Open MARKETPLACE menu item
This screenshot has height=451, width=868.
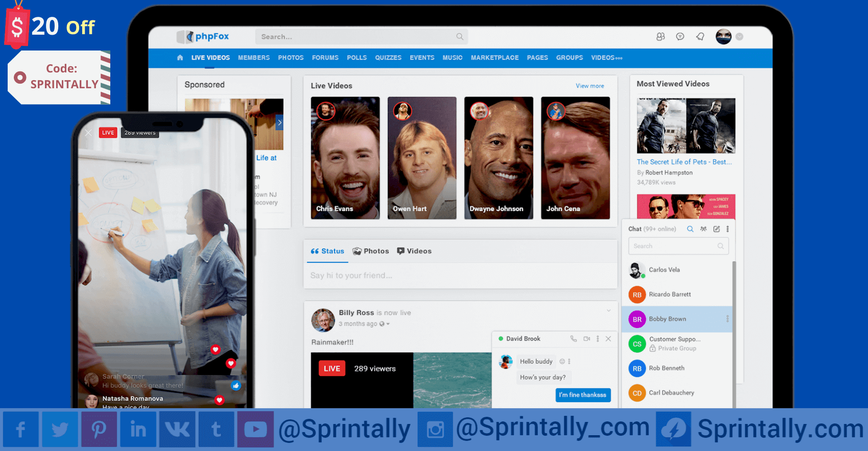(x=495, y=58)
